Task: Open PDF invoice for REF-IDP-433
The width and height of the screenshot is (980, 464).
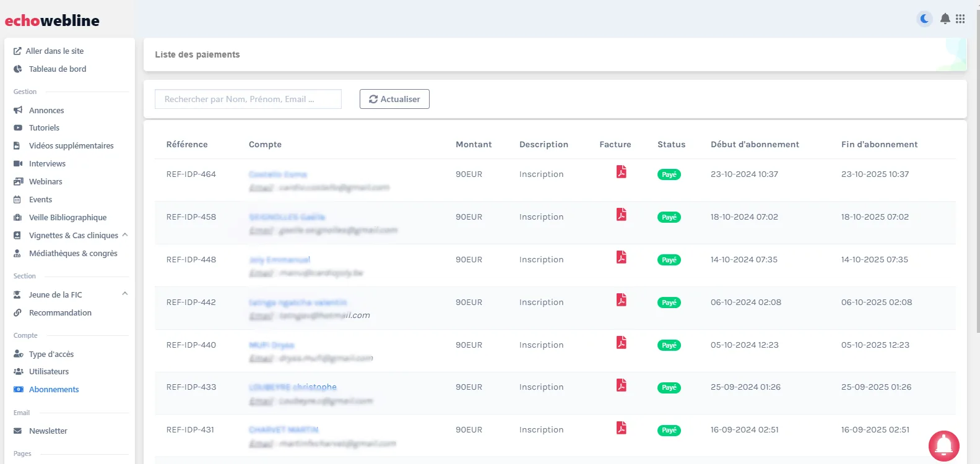Action: 622,385
